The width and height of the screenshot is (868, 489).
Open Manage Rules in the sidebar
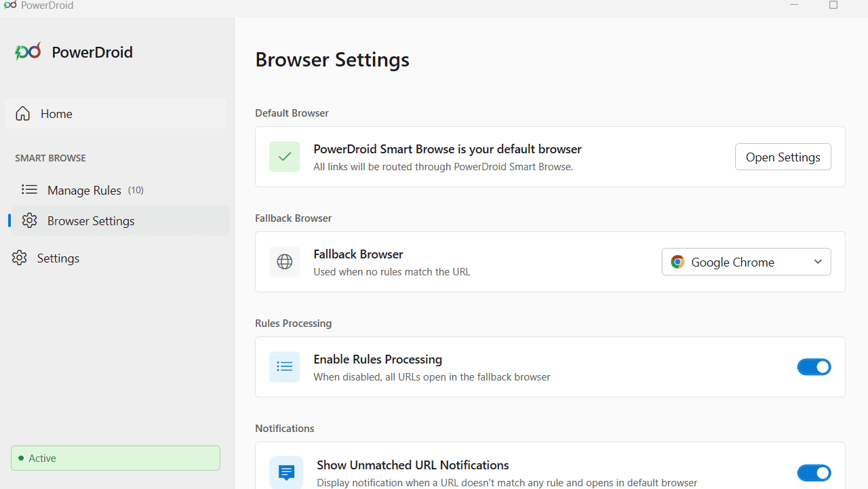click(x=121, y=191)
